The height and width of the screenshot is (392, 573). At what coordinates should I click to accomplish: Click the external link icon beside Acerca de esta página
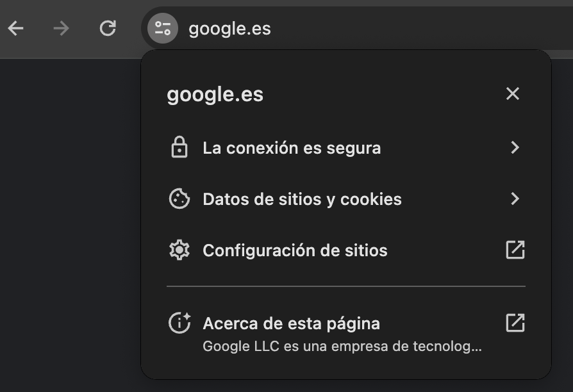pos(515,323)
